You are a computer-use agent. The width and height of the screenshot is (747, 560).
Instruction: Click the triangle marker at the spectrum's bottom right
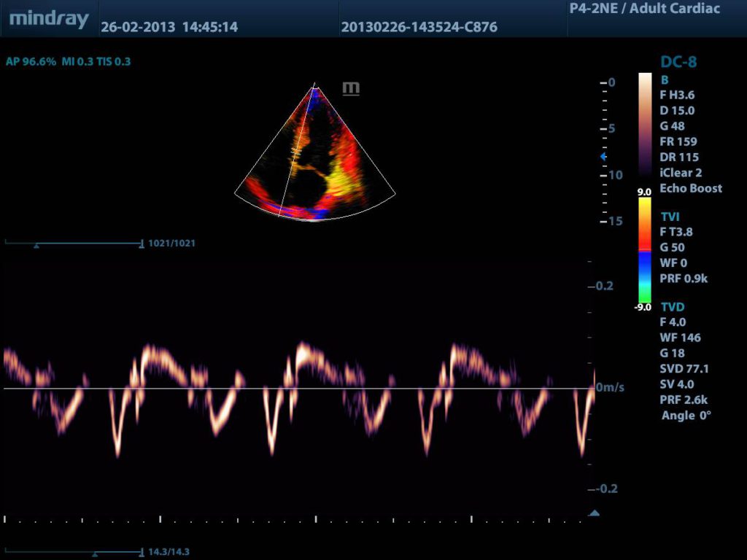pos(594,513)
